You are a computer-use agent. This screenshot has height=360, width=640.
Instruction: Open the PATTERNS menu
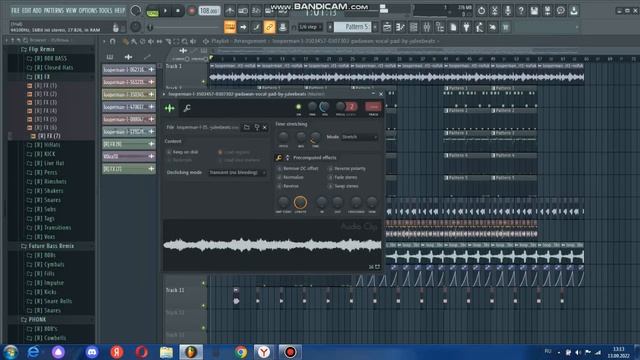tap(54, 11)
